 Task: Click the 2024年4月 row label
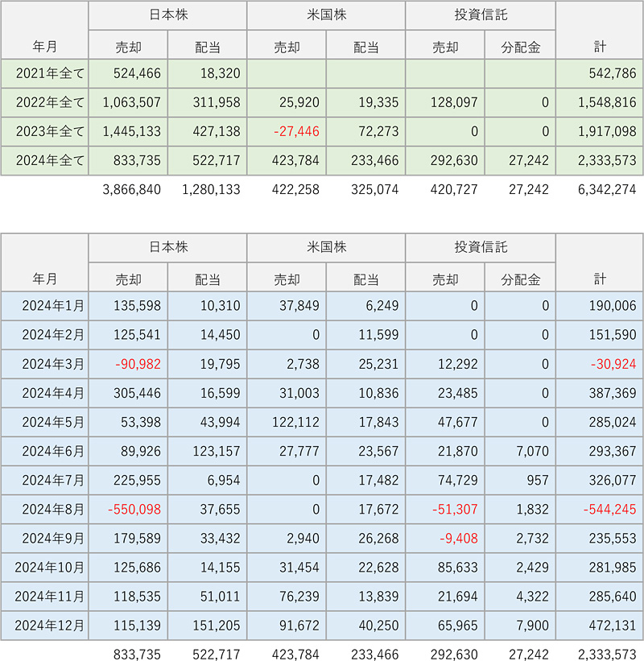53,393
